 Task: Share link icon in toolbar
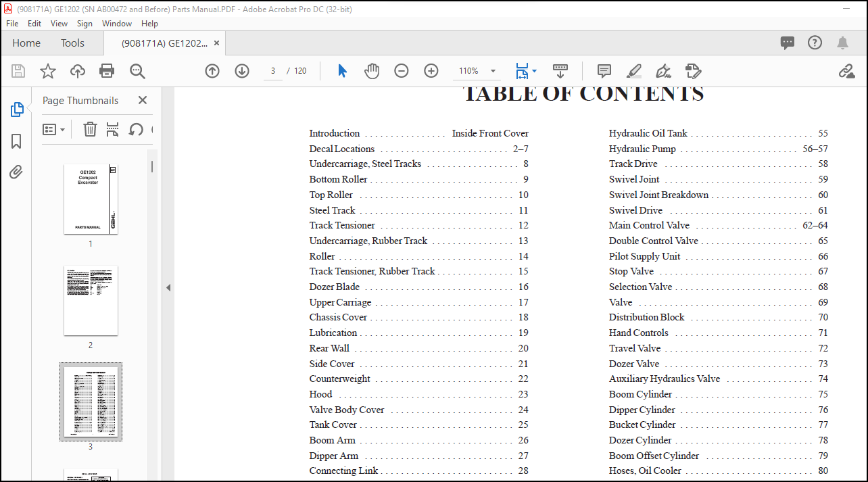pyautogui.click(x=846, y=71)
